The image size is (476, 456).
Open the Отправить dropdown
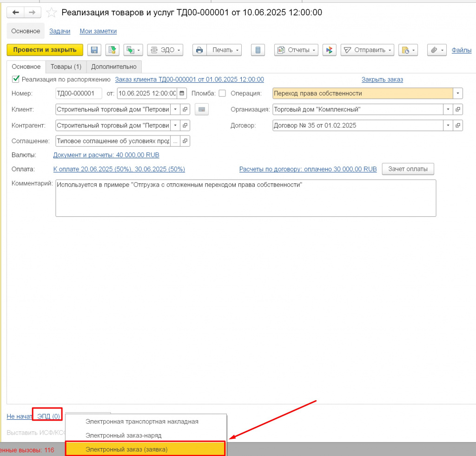click(367, 50)
